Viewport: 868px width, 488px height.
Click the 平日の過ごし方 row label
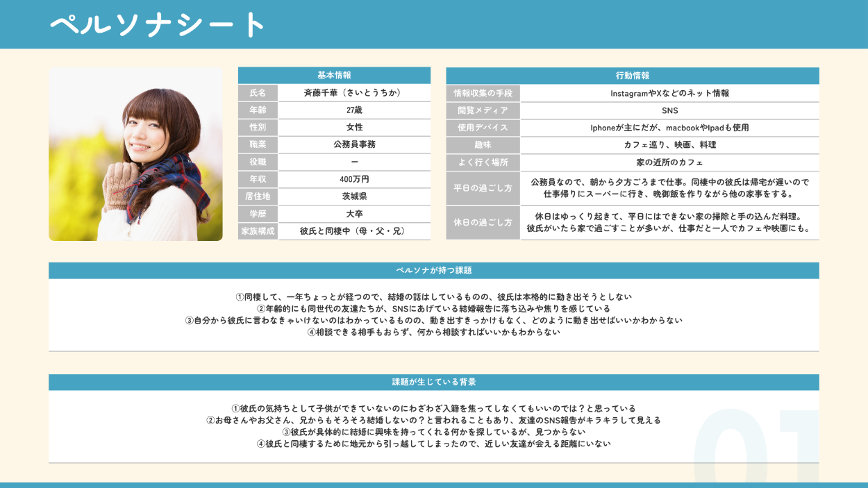[483, 188]
